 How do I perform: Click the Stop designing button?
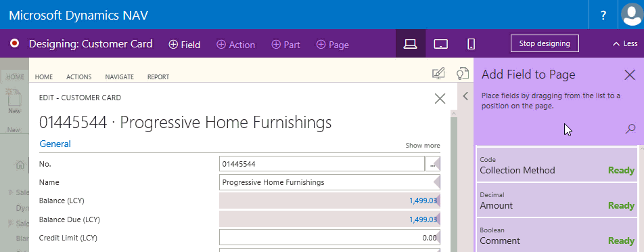545,43
